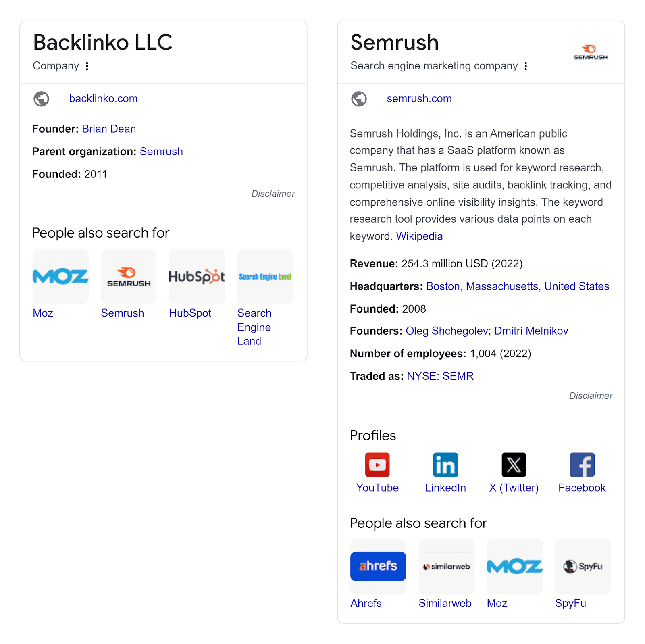This screenshot has height=644, width=645.
Task: Open Semrush's LinkedIn profile icon
Action: 445,465
